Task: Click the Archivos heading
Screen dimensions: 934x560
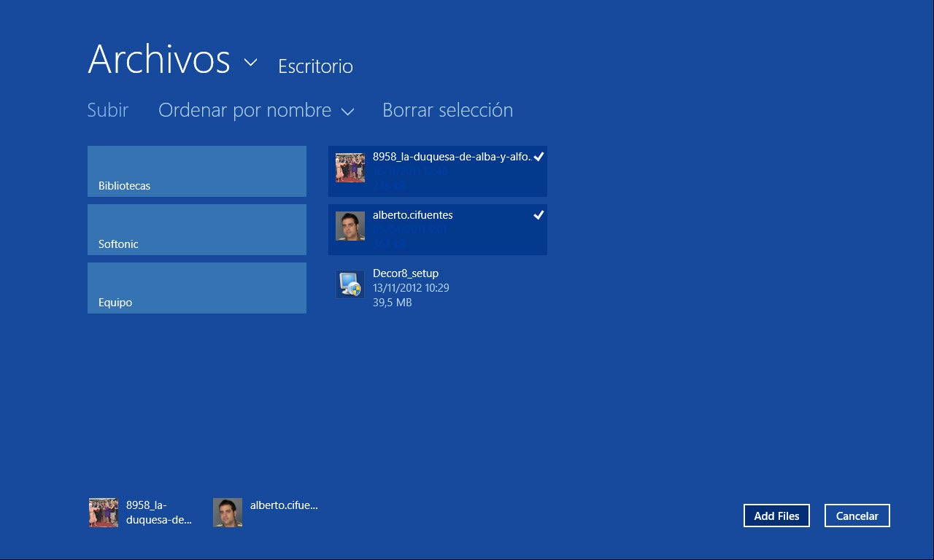Action: pos(159,59)
